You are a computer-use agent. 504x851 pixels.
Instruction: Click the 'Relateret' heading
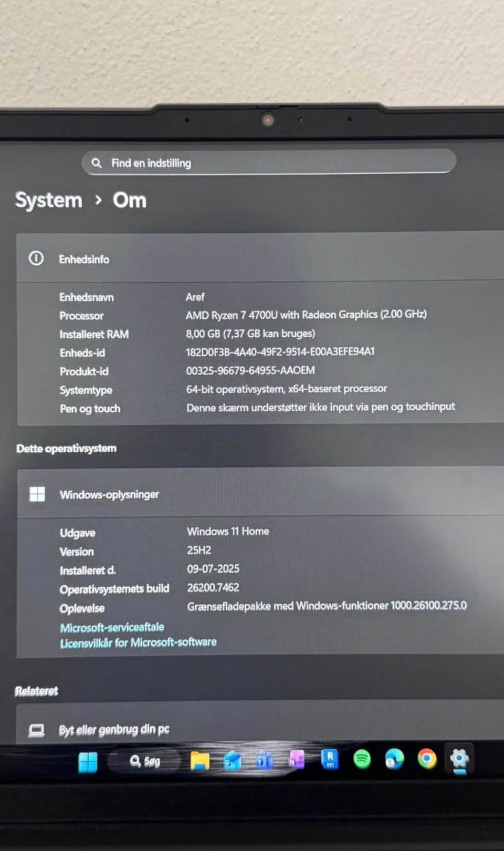point(36,691)
